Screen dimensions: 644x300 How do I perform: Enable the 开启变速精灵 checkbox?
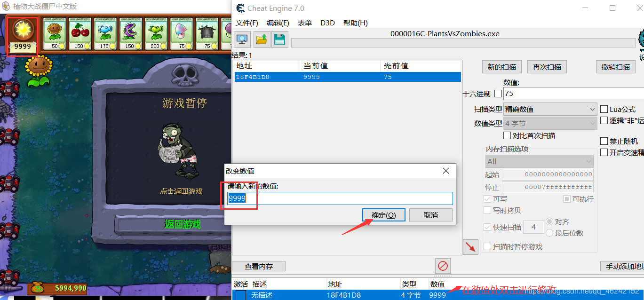tap(604, 152)
